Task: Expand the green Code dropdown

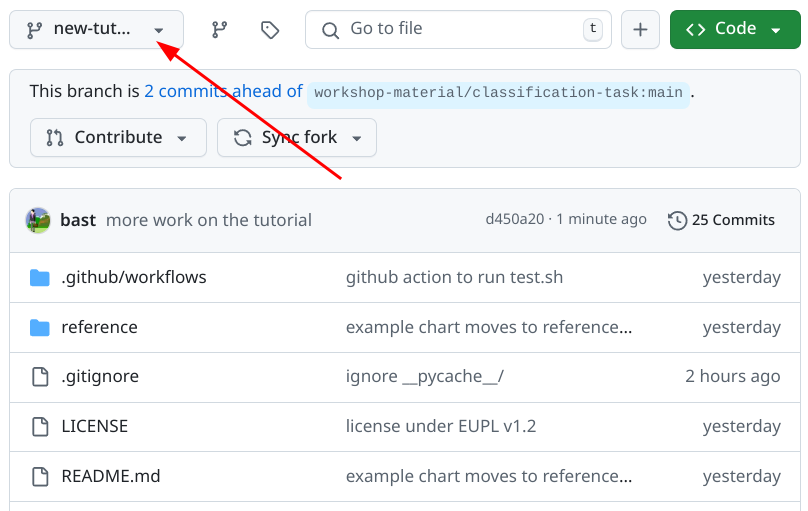Action: pyautogui.click(x=735, y=30)
